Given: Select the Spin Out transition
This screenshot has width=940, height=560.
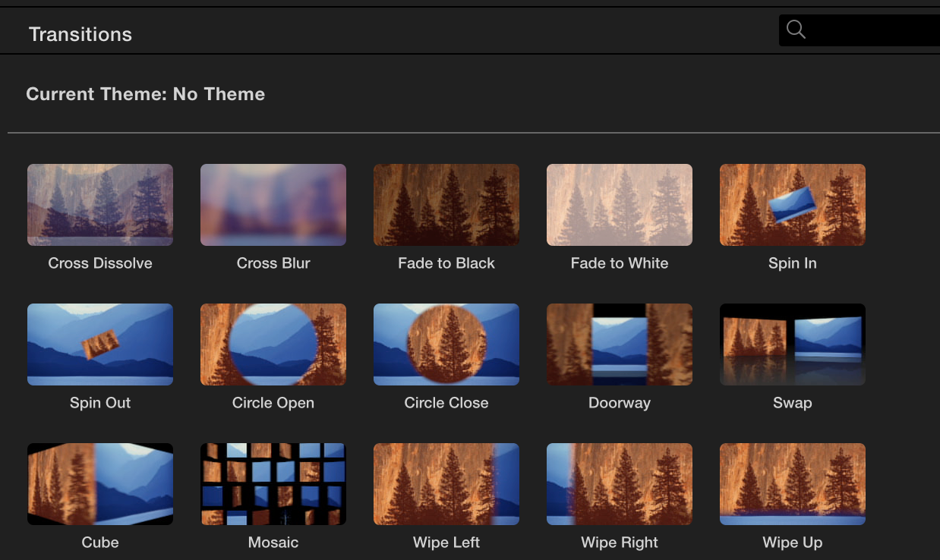Looking at the screenshot, I should point(100,344).
